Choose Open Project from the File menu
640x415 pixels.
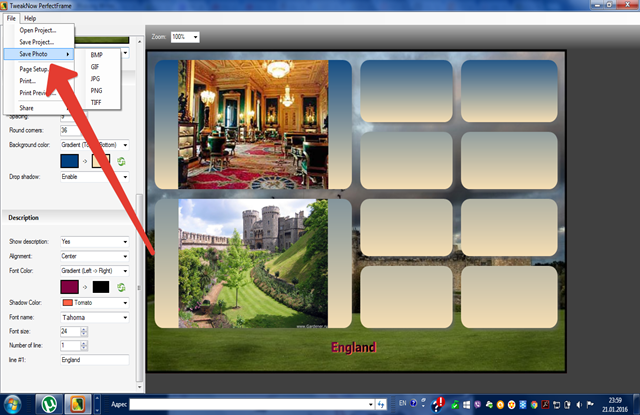tap(37, 30)
